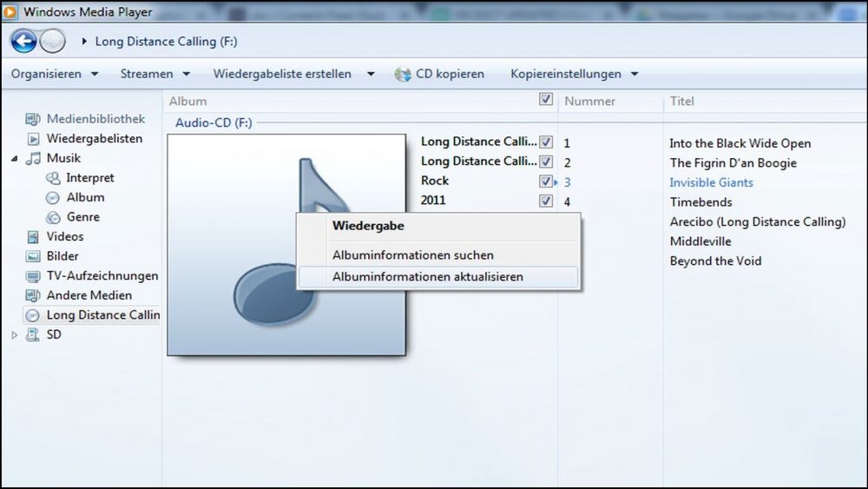The width and height of the screenshot is (868, 489).
Task: Select track Beyond the Void
Action: click(715, 261)
